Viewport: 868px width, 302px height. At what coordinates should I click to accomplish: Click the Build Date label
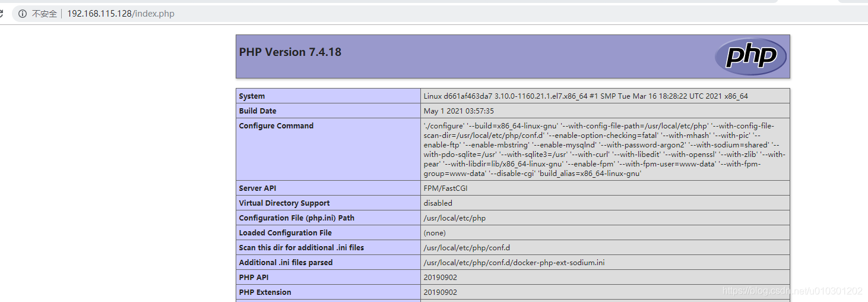(258, 111)
